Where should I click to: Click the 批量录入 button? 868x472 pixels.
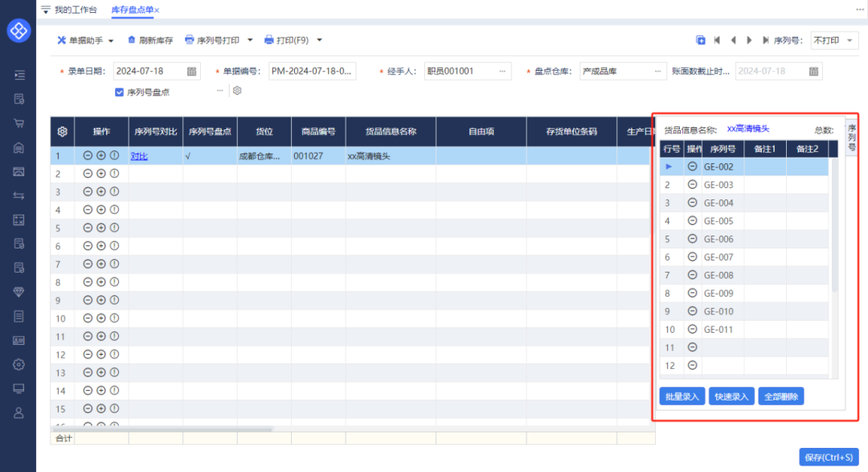pos(682,396)
